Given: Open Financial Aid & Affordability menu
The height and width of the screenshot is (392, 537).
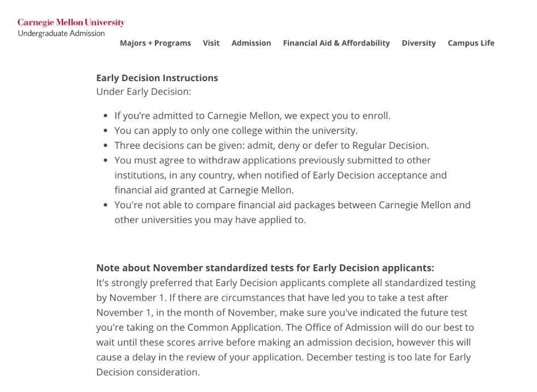Looking at the screenshot, I should pos(336,43).
